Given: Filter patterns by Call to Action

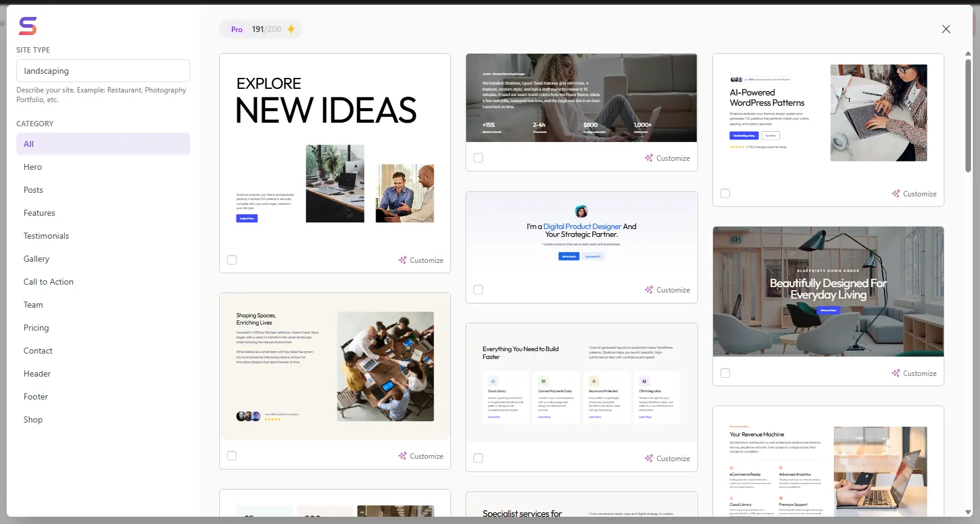Looking at the screenshot, I should (48, 282).
